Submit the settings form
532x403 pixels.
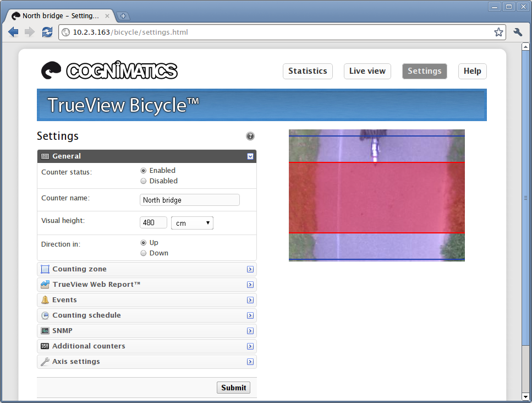pos(233,388)
